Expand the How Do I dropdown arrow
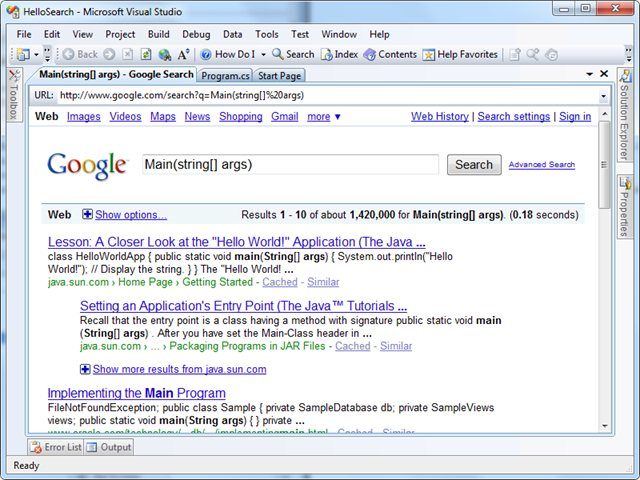Image resolution: width=640 pixels, height=480 pixels. [263, 54]
